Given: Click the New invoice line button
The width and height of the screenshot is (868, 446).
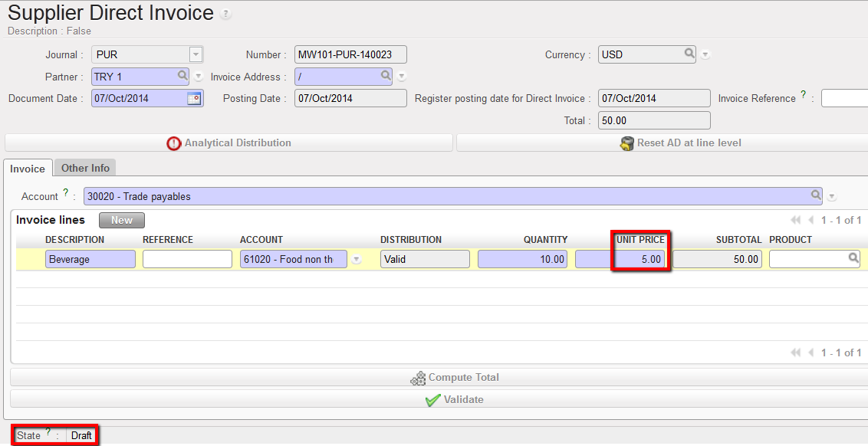Looking at the screenshot, I should (121, 220).
